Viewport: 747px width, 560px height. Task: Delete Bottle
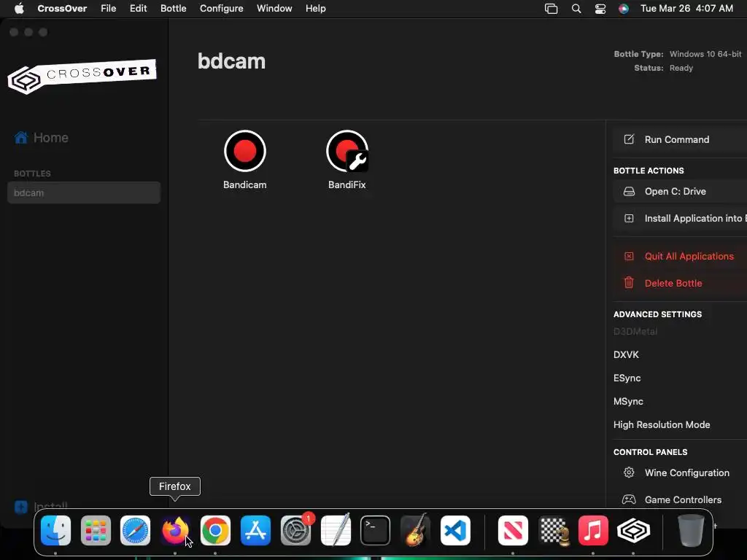click(679, 284)
